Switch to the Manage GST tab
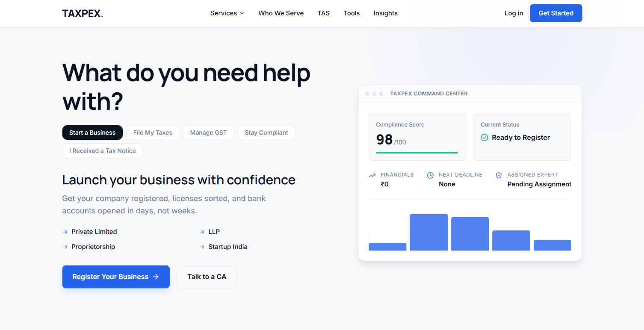Viewport: 644px width, 330px height. (209, 133)
